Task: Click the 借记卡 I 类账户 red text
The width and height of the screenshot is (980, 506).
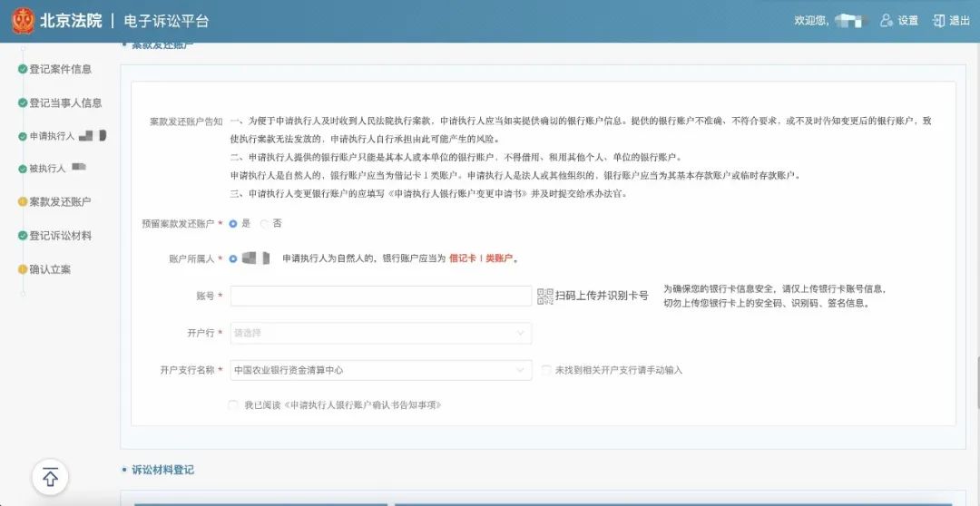Action: 483,258
